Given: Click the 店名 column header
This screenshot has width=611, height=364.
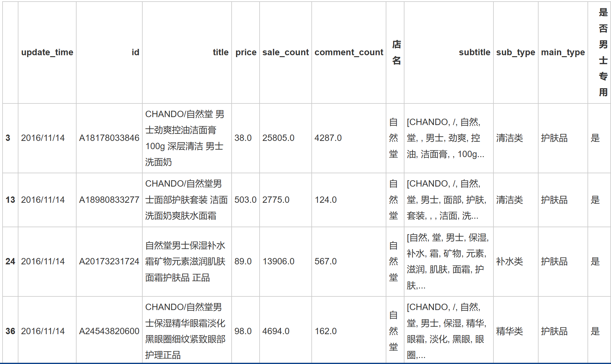Looking at the screenshot, I should [x=395, y=52].
